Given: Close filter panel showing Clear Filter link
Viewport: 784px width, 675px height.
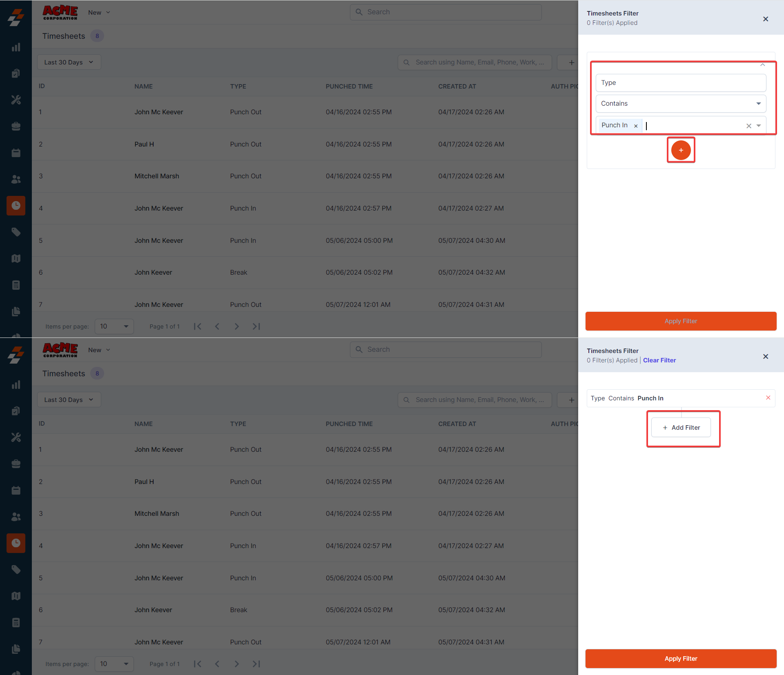Looking at the screenshot, I should click(x=765, y=357).
